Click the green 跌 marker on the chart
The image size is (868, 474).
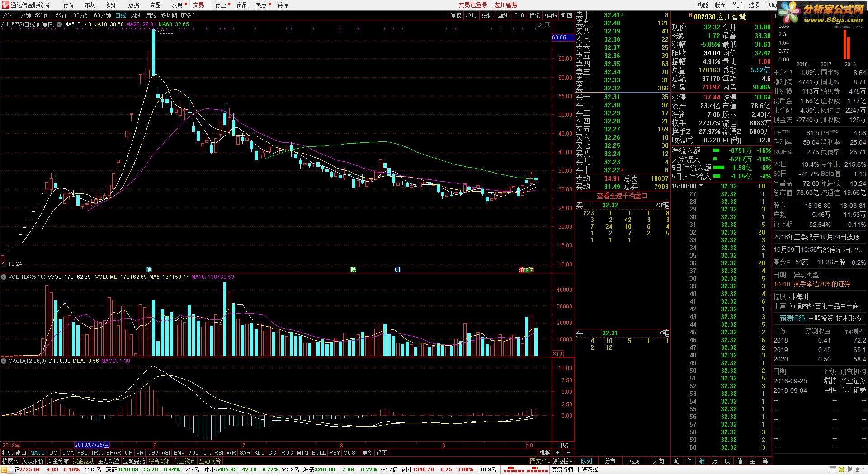(354, 270)
